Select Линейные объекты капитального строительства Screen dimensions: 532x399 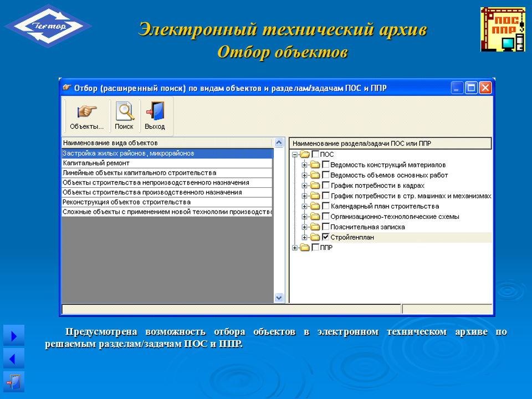167,173
